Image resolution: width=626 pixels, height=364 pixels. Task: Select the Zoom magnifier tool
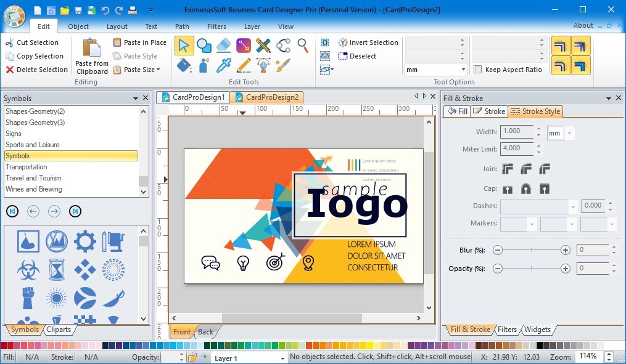point(303,46)
